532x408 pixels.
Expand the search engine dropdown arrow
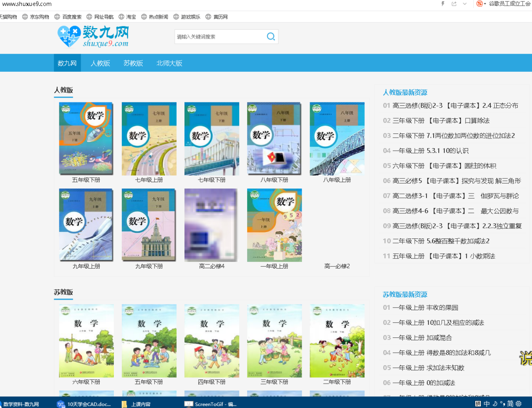[485, 4]
